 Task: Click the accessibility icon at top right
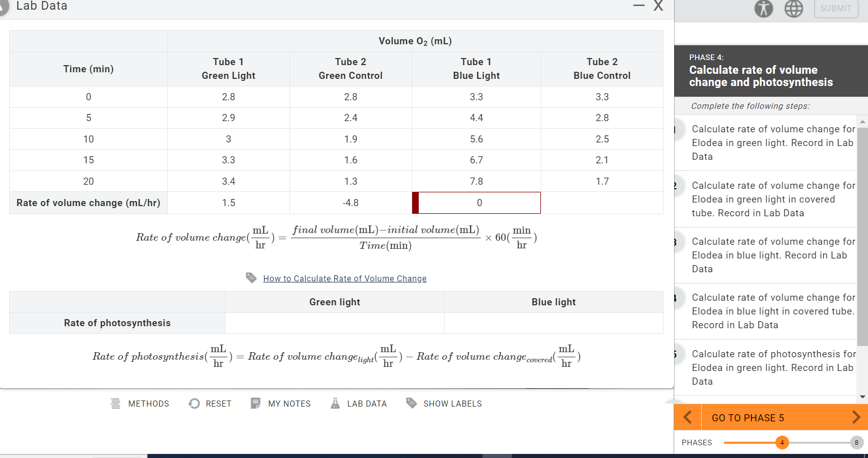763,9
